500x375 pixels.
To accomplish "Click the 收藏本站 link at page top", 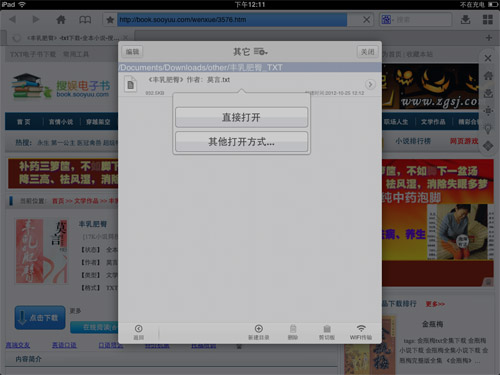I will 420,54.
